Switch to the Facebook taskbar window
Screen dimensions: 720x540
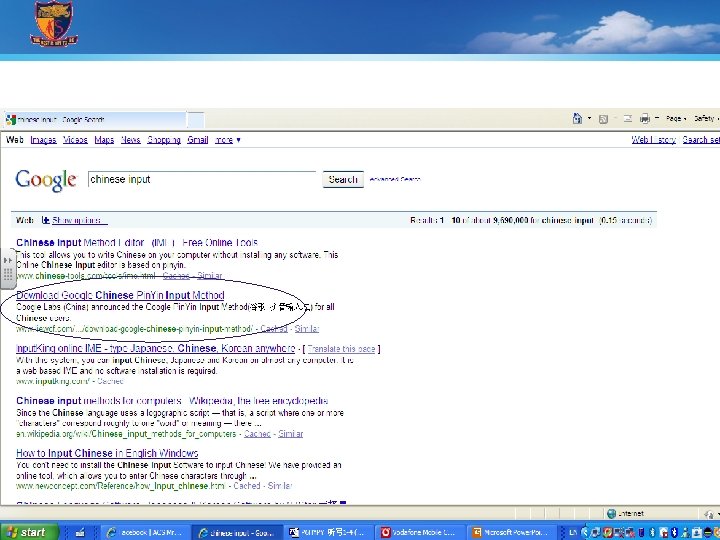144,533
